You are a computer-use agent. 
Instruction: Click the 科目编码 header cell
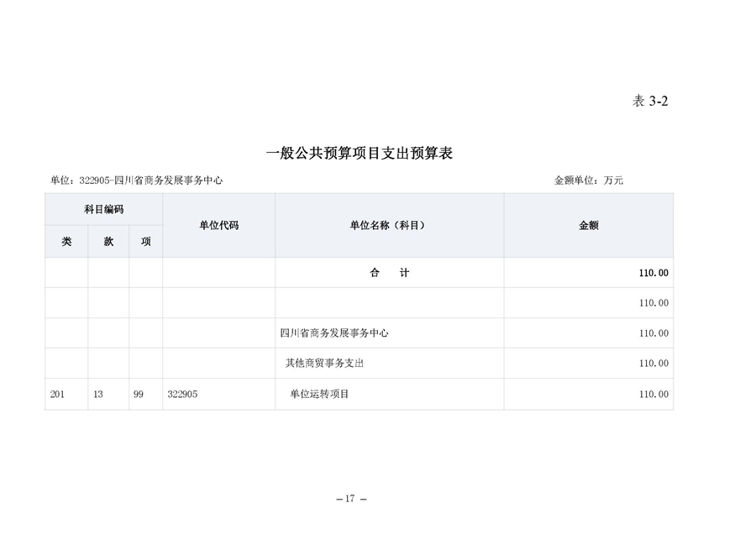[104, 210]
